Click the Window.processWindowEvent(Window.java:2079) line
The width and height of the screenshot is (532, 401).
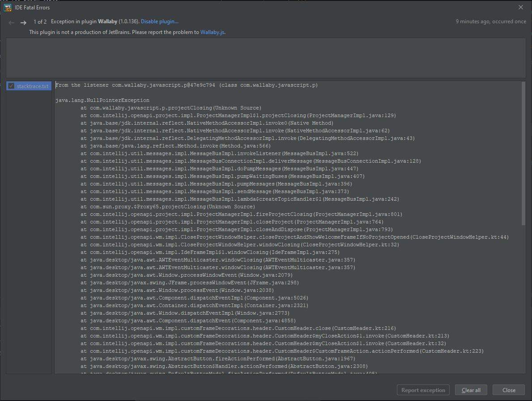click(x=187, y=275)
